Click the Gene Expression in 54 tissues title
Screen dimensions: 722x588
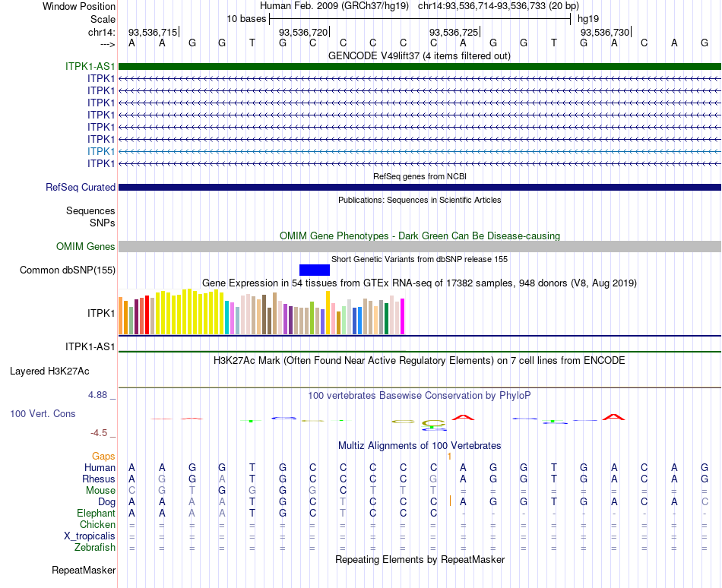(x=420, y=283)
